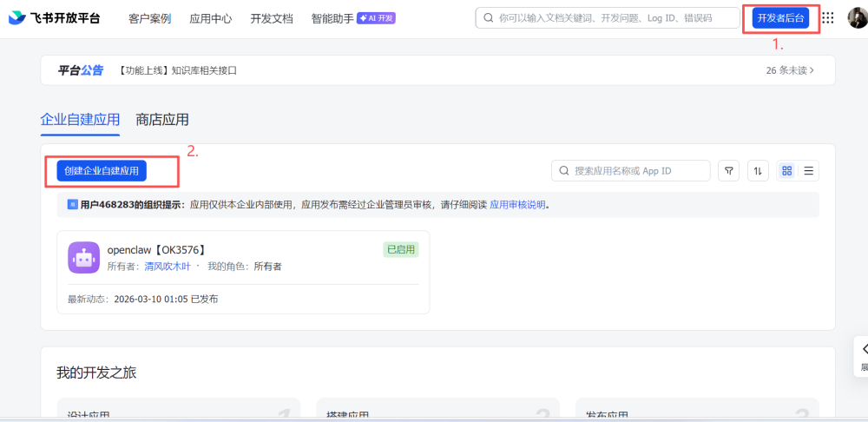Click the user profile avatar
This screenshot has width=868, height=422.
click(x=857, y=18)
